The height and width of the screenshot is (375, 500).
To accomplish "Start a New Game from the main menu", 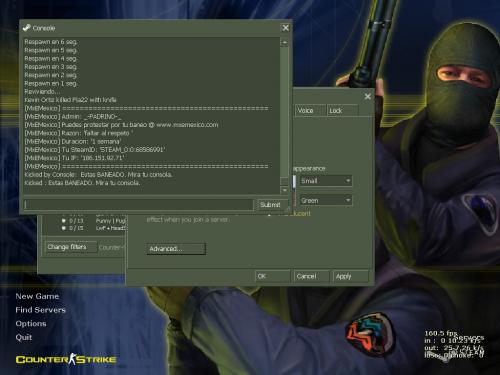I will (37, 296).
